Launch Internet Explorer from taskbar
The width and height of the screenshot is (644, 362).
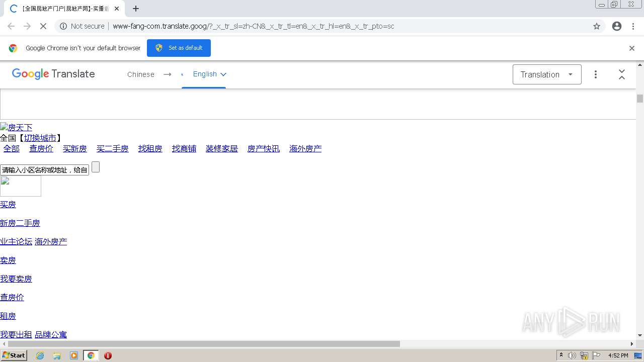[x=40, y=355]
